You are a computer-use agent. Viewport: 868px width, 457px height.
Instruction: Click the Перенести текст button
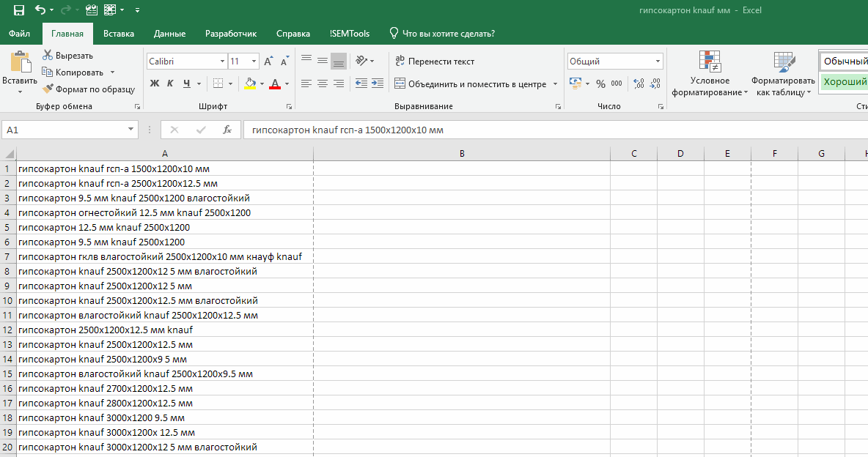click(x=434, y=62)
